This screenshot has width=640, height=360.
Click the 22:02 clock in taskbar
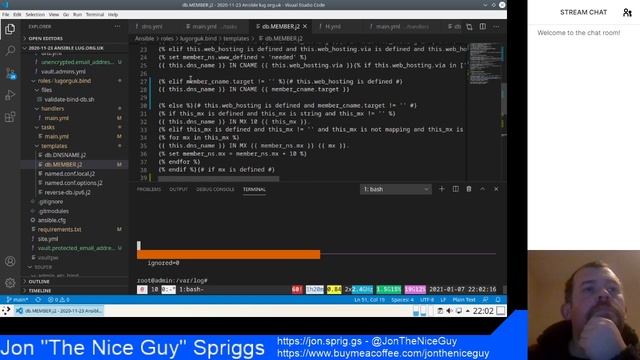pos(483,311)
